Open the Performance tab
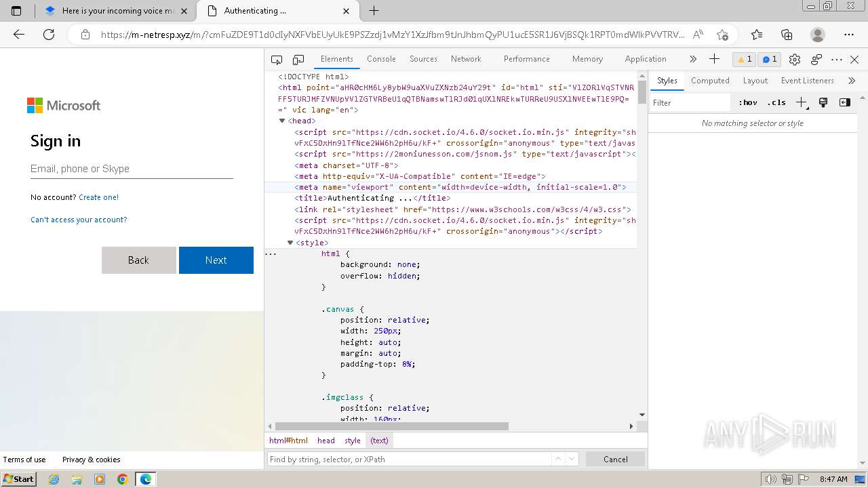 pos(526,59)
